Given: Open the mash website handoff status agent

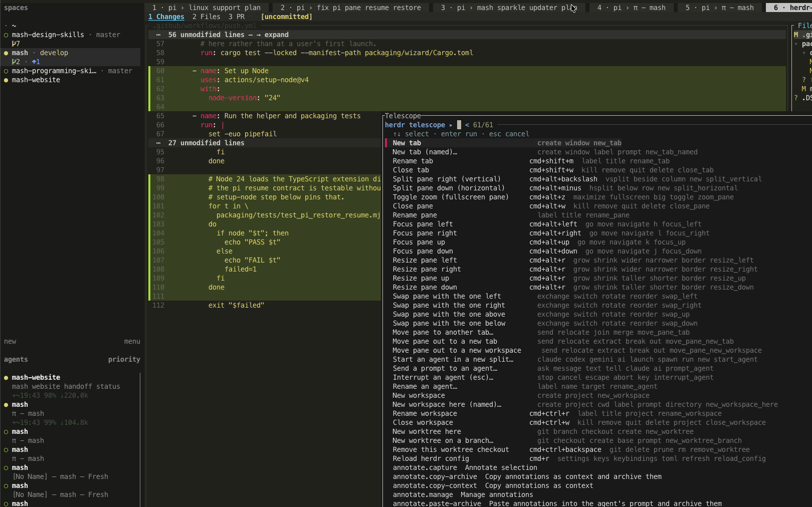Looking at the screenshot, I should pyautogui.click(x=70, y=386).
